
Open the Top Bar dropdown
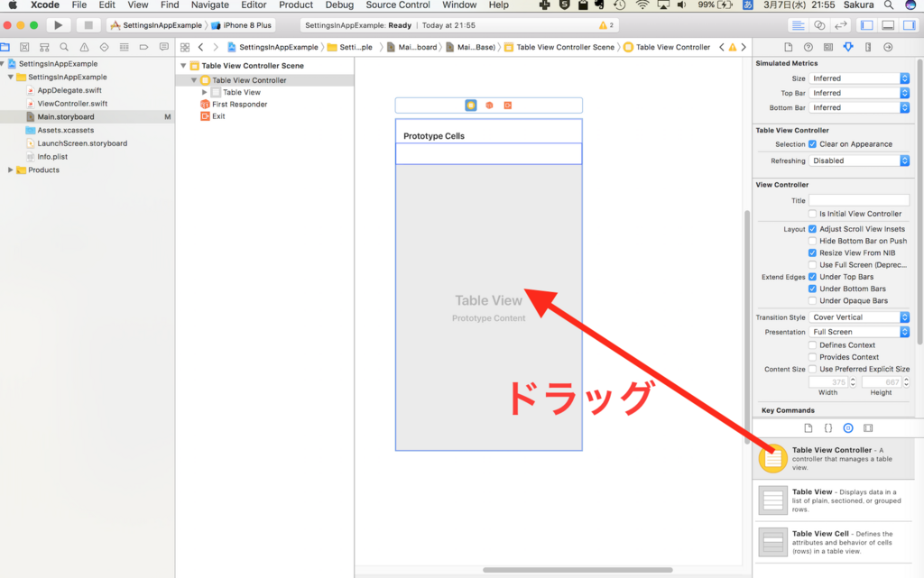point(859,93)
